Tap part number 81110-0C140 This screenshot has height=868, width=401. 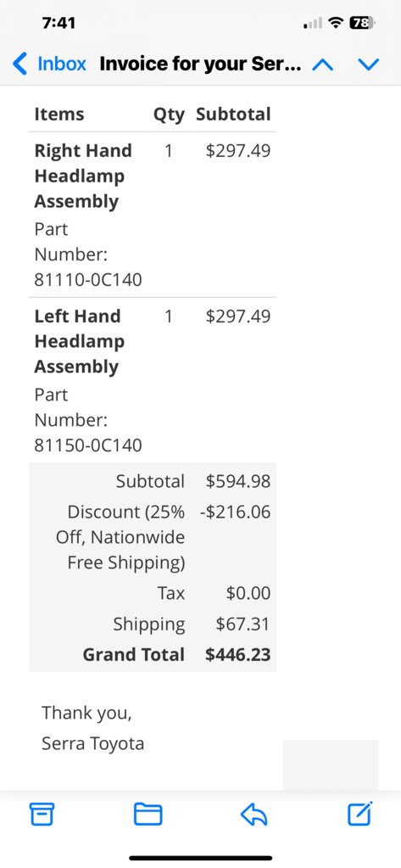[88, 280]
